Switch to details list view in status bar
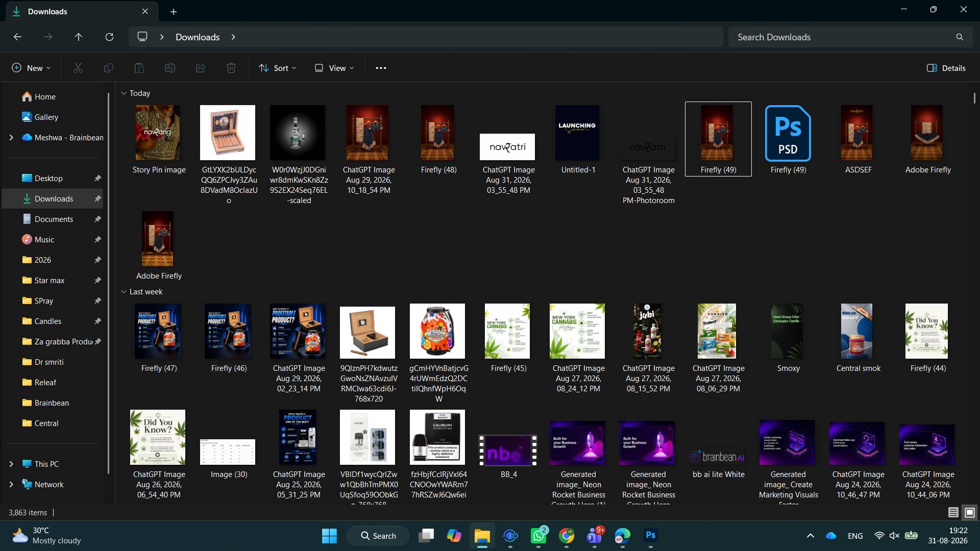The width and height of the screenshot is (980, 551). pyautogui.click(x=953, y=512)
